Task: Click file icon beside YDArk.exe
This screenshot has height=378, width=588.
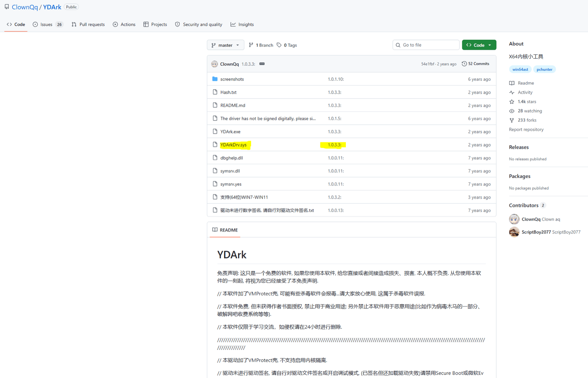Action: [215, 132]
